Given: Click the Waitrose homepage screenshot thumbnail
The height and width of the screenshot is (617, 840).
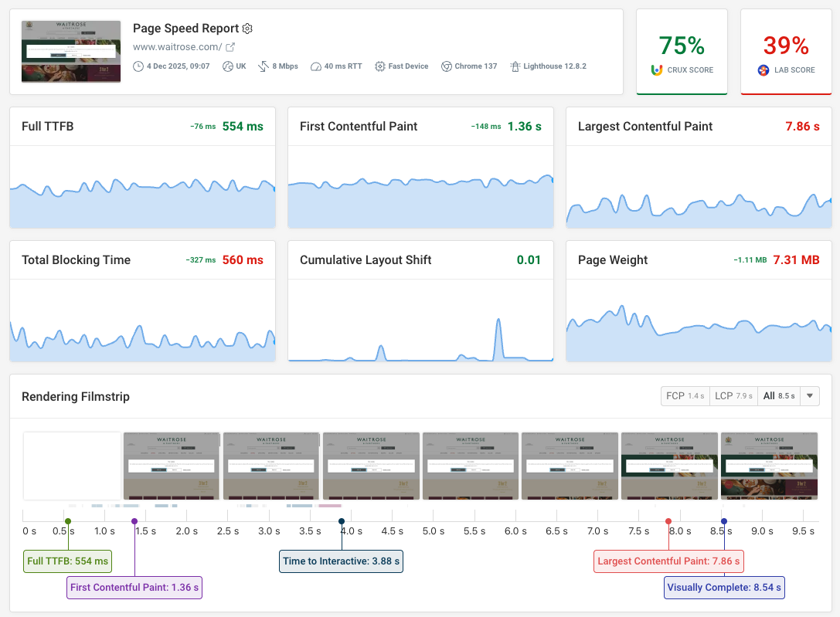Looking at the screenshot, I should click(x=70, y=51).
